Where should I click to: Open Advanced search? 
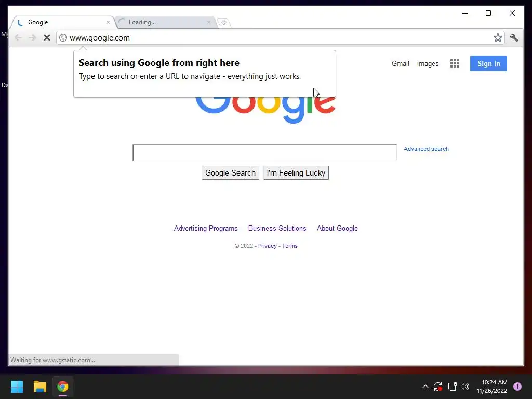click(x=426, y=149)
